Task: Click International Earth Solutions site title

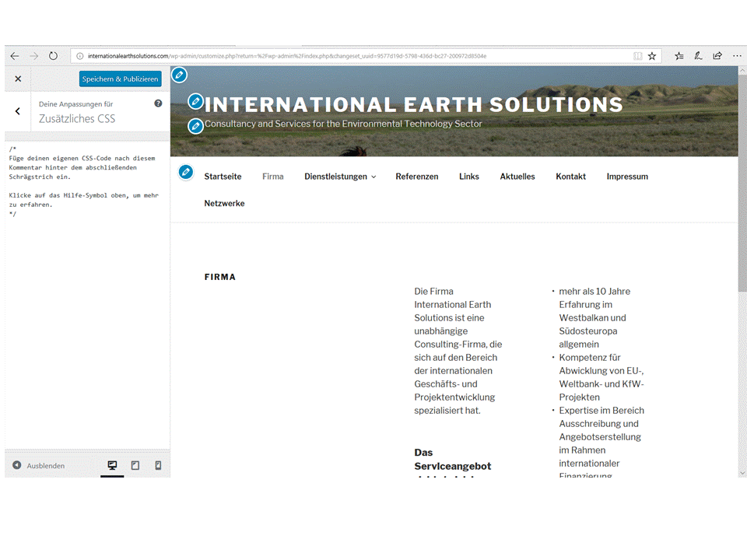Action: [x=413, y=105]
